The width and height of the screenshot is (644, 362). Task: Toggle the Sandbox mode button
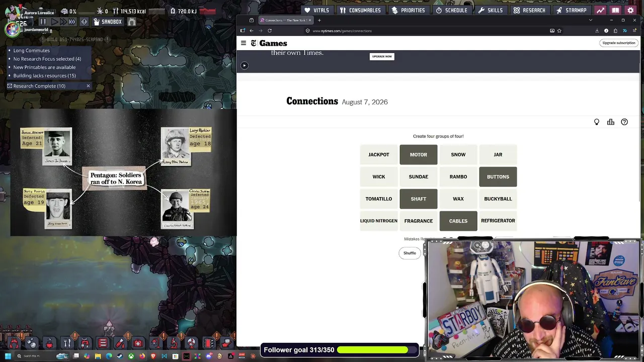coord(108,22)
